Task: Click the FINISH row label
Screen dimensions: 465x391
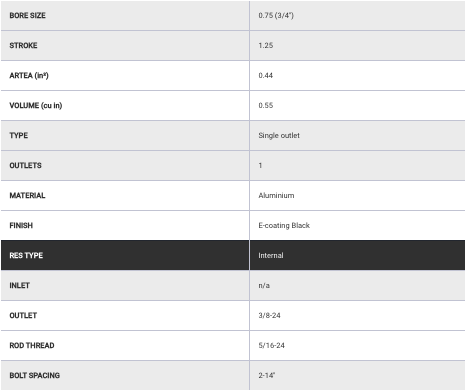Action: (x=21, y=225)
